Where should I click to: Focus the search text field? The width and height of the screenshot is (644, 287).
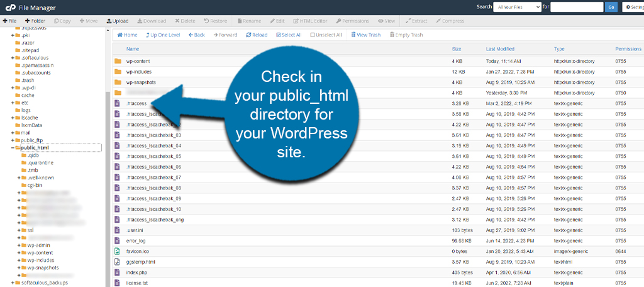(577, 7)
